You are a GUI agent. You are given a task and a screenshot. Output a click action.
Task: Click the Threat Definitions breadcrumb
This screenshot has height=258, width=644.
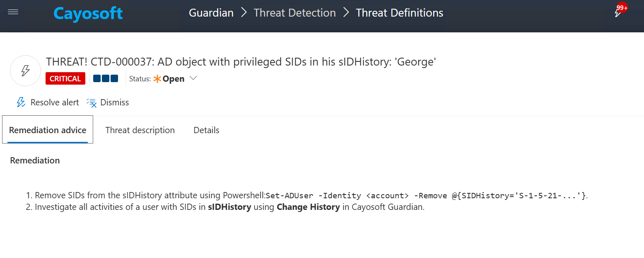pos(399,13)
